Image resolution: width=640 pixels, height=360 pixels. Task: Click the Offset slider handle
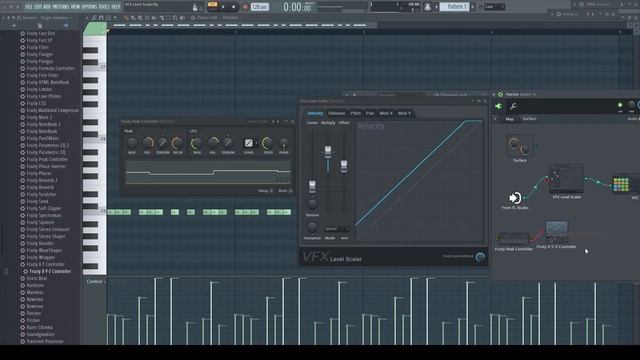(344, 166)
